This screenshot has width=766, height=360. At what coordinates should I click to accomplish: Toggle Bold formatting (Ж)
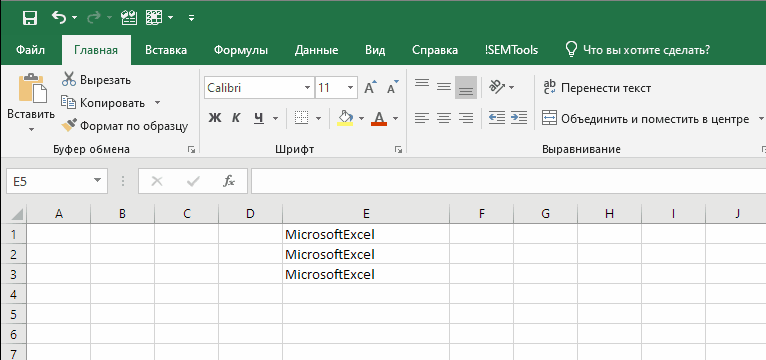215,118
